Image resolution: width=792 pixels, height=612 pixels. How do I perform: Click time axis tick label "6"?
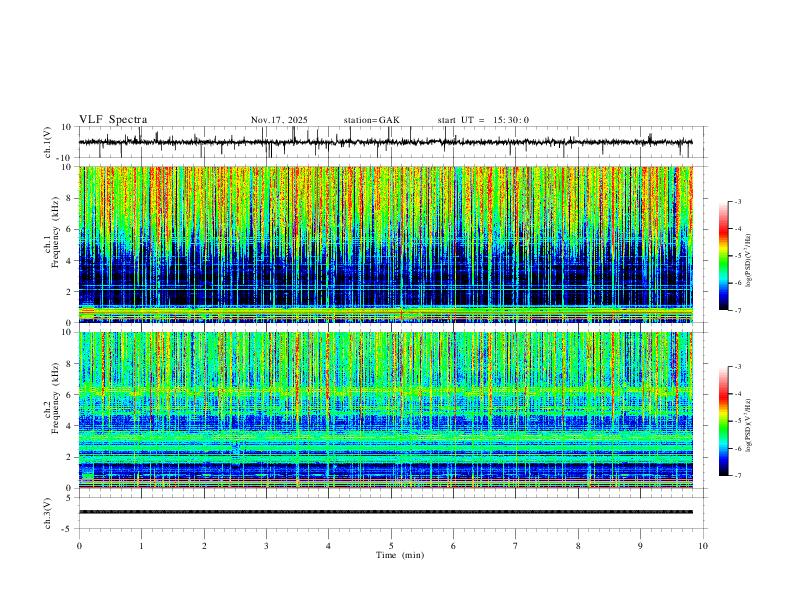[x=453, y=546]
